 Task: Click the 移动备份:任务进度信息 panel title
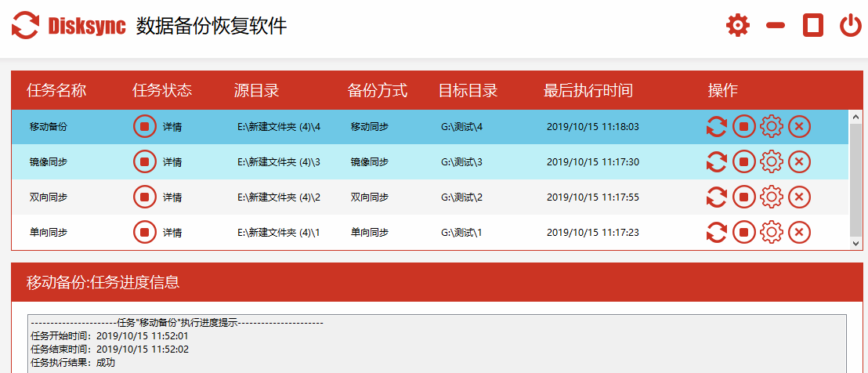pos(103,282)
